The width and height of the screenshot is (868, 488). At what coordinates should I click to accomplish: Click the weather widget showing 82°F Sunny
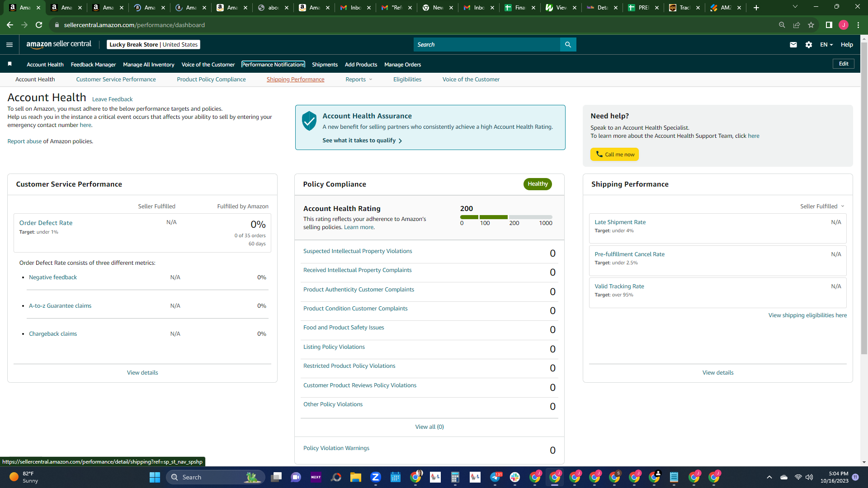point(24,477)
